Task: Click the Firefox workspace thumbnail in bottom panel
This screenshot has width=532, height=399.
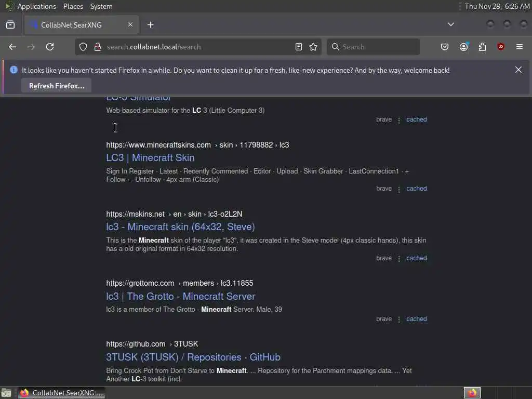Action: (472, 393)
